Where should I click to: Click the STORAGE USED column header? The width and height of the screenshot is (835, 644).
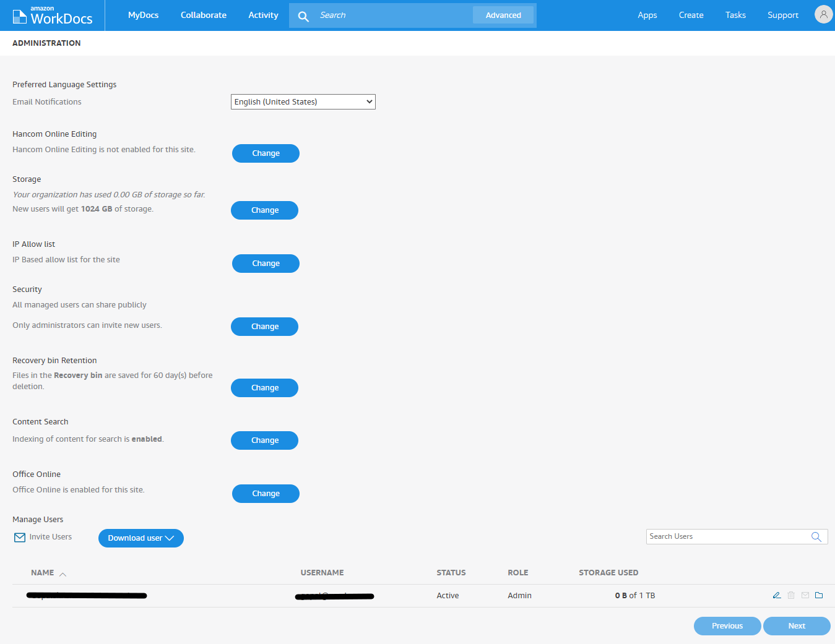click(x=608, y=573)
